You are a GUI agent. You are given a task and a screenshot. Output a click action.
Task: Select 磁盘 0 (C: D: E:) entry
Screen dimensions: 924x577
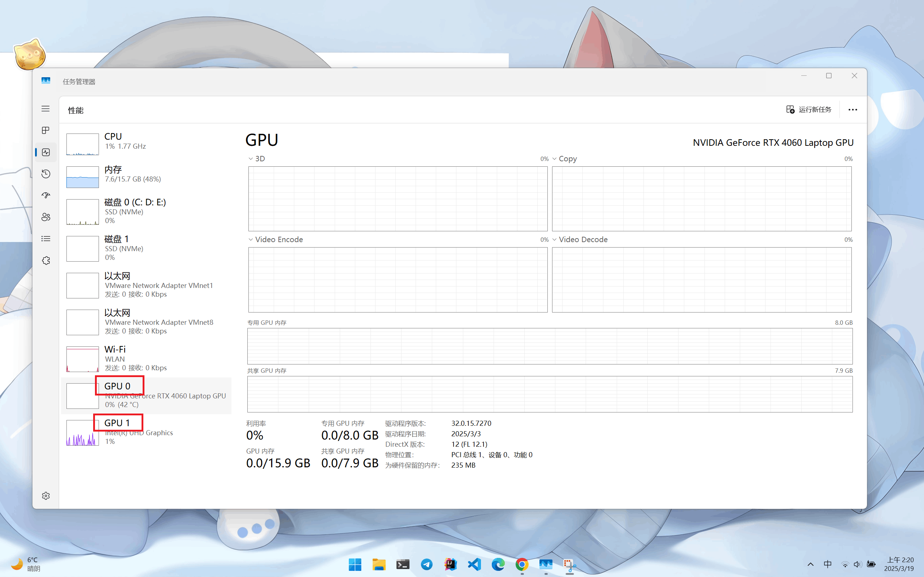[146, 211]
